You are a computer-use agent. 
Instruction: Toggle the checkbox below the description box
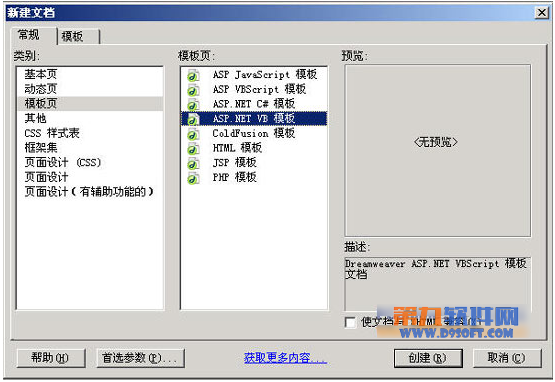click(350, 322)
